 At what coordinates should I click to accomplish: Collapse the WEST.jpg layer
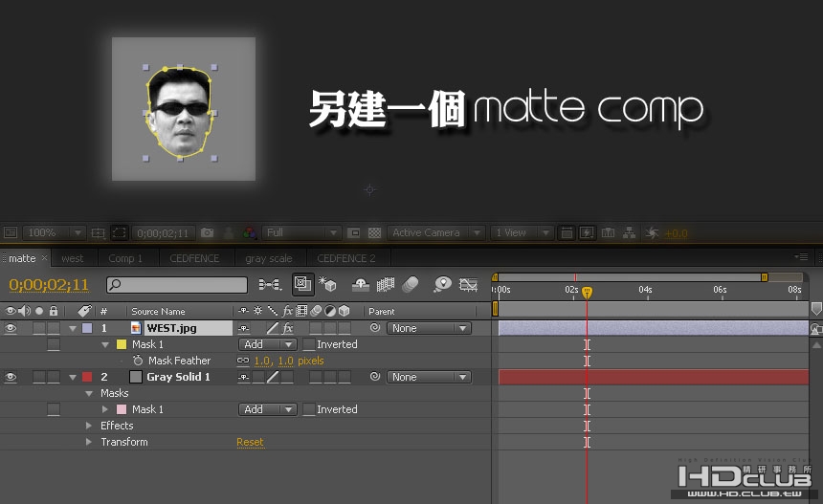(x=73, y=328)
